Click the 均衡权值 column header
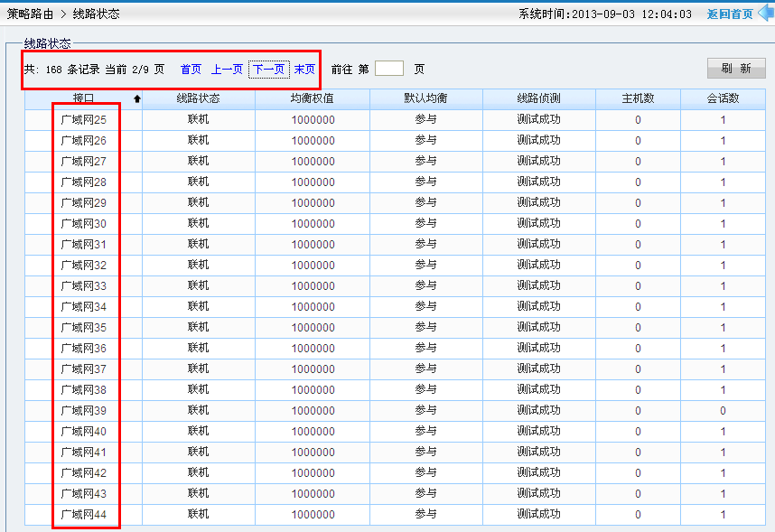Screen dimensions: 775x532 pyautogui.click(x=313, y=98)
